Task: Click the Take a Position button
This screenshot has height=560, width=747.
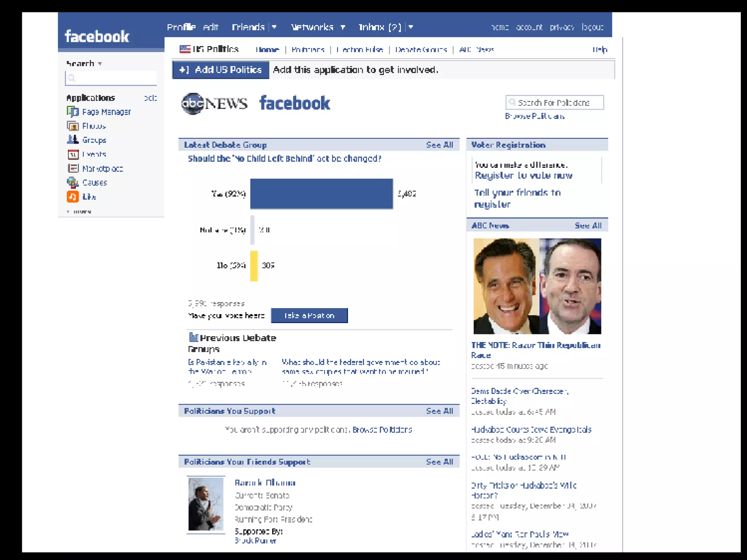Action: 309,316
